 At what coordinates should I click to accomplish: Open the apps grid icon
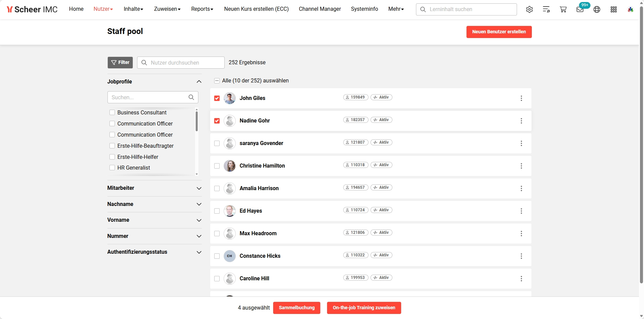[614, 9]
